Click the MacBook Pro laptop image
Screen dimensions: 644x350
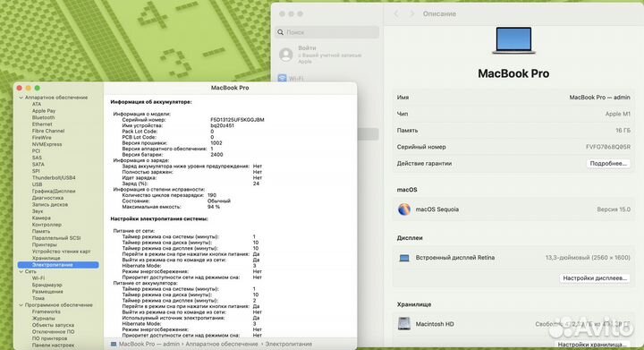[513, 40]
